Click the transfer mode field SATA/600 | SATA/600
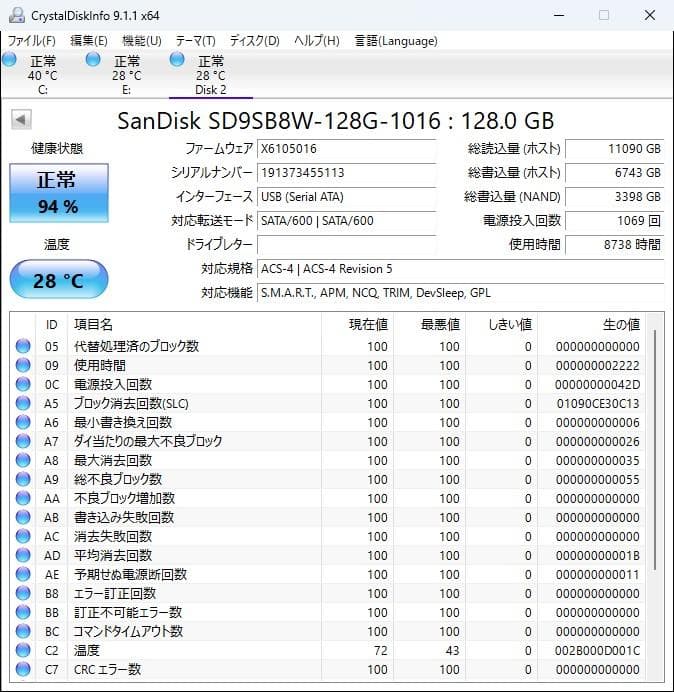The image size is (674, 692). pyautogui.click(x=346, y=220)
